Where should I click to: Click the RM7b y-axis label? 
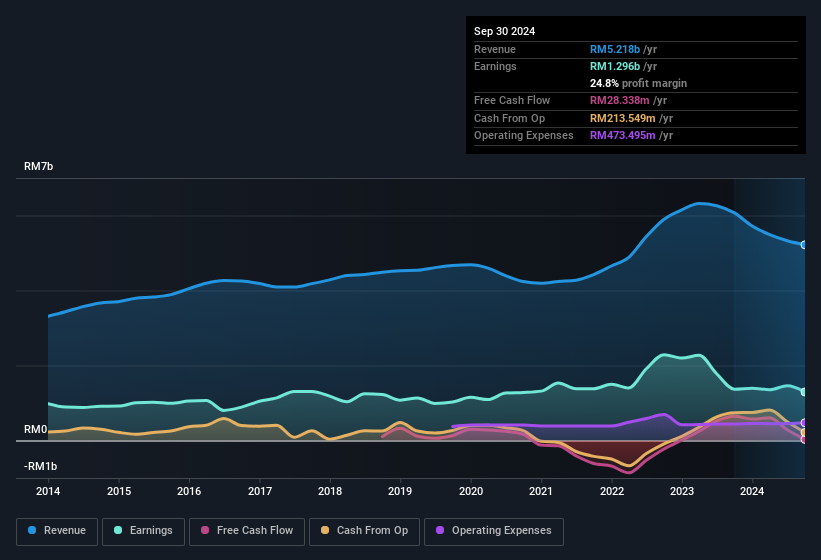pos(38,166)
